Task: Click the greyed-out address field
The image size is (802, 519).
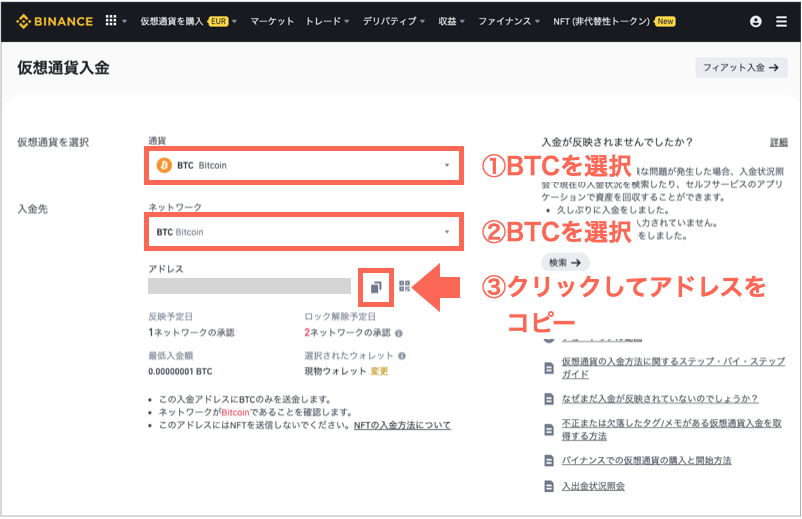Action: 249,286
